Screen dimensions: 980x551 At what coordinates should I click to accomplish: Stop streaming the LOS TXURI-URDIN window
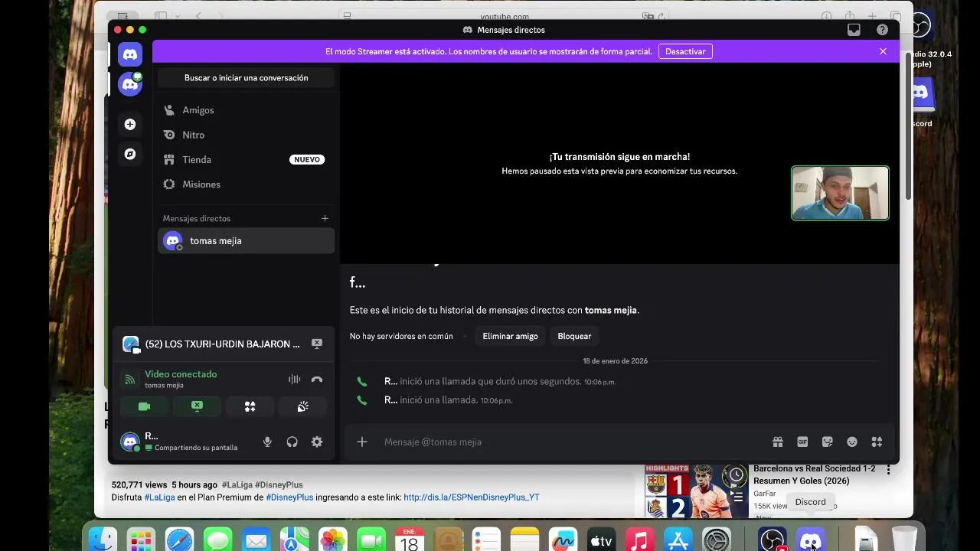tap(317, 344)
